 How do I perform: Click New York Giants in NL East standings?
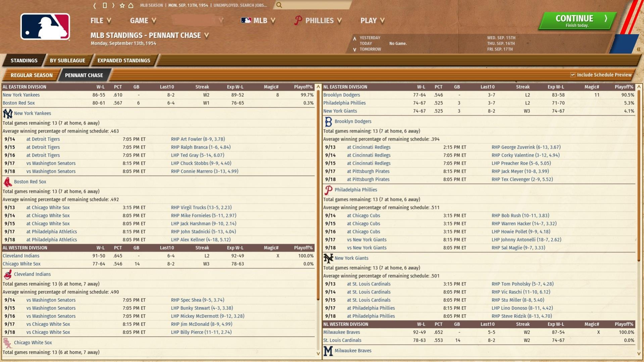coord(340,111)
